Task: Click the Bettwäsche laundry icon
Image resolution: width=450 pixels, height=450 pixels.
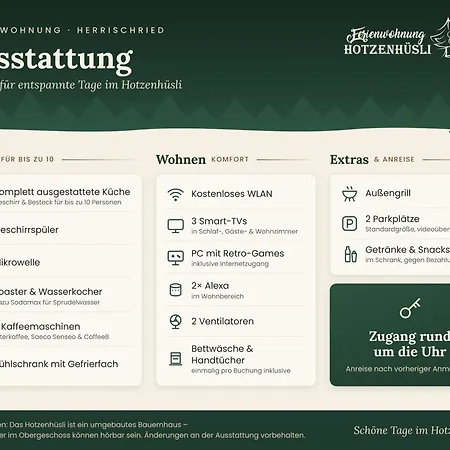Action: tap(176, 359)
